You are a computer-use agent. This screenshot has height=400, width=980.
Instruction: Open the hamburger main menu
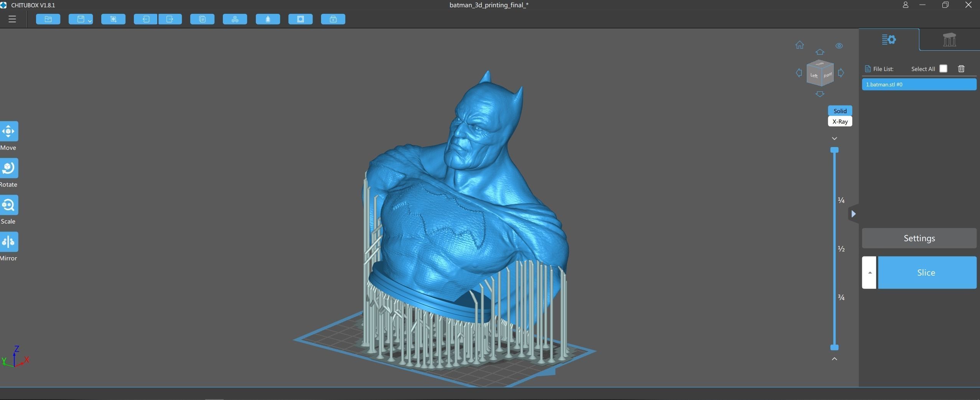click(12, 19)
